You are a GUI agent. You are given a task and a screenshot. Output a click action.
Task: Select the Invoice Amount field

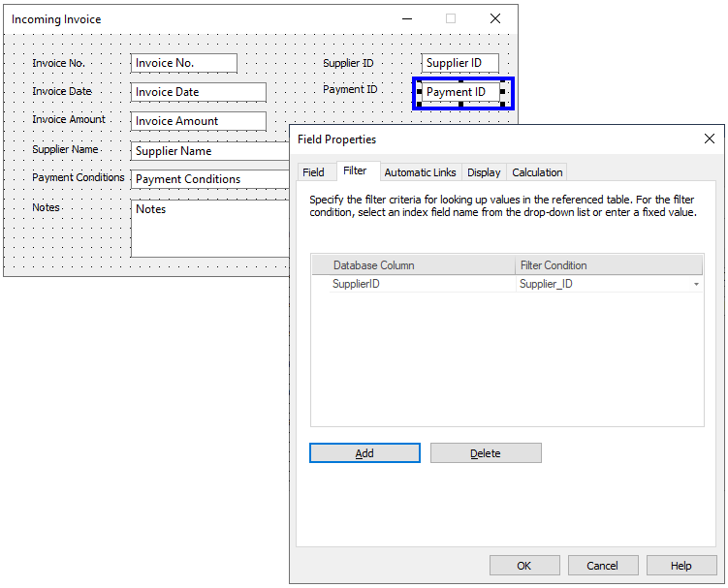point(199,121)
